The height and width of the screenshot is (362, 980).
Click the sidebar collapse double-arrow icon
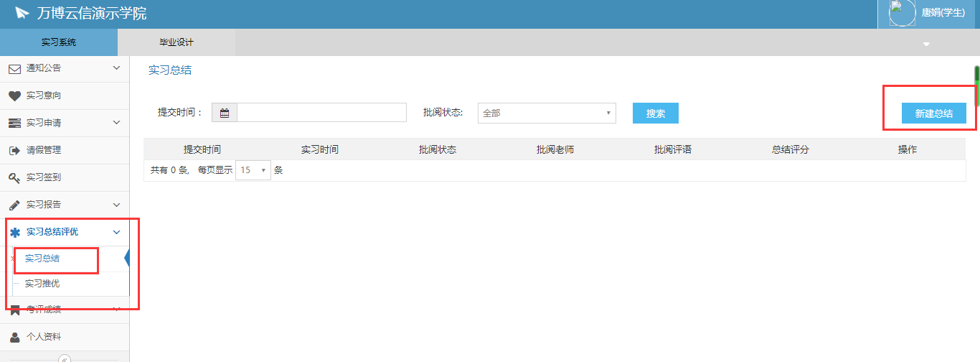pos(65,358)
